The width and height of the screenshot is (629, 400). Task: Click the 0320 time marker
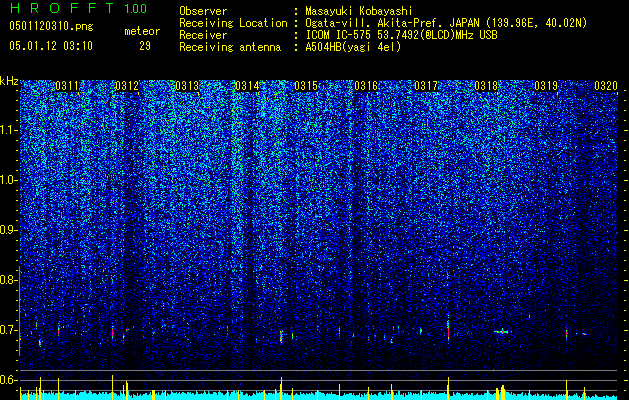point(606,86)
